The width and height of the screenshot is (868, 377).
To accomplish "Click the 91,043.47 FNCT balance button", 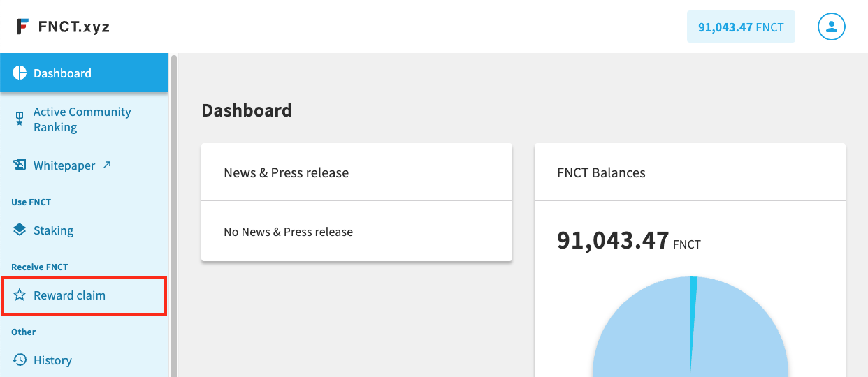I will click(x=741, y=27).
